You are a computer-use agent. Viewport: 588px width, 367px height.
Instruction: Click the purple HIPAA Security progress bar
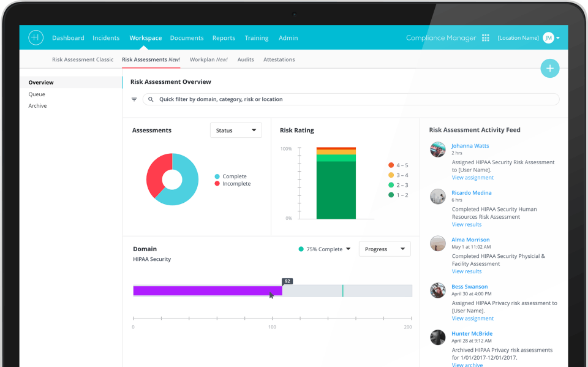point(208,291)
